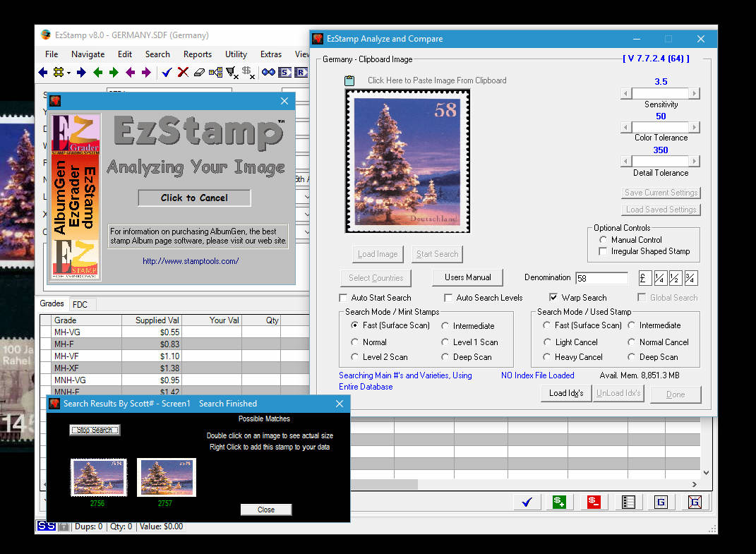Close the Search Results window with Close button

coord(265,510)
